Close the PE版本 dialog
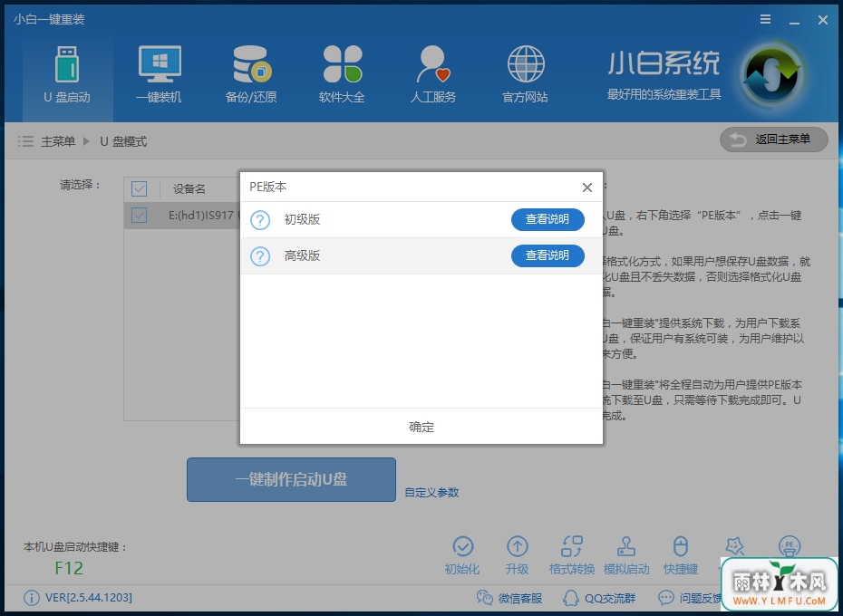Screen dimensions: 843x616 [587, 187]
